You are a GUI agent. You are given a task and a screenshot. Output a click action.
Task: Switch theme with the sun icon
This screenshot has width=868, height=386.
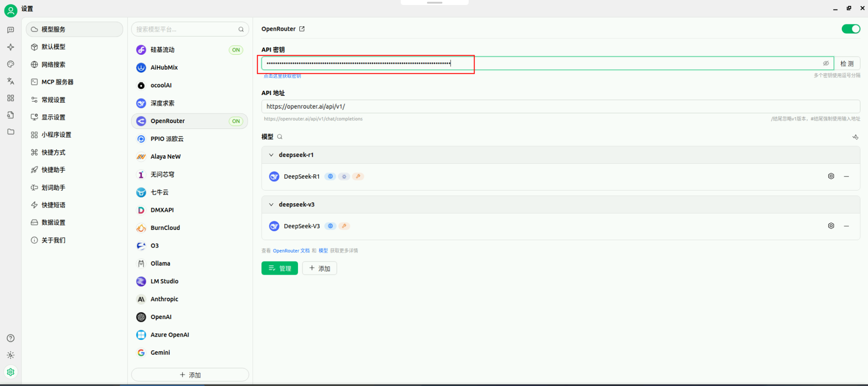click(x=11, y=355)
